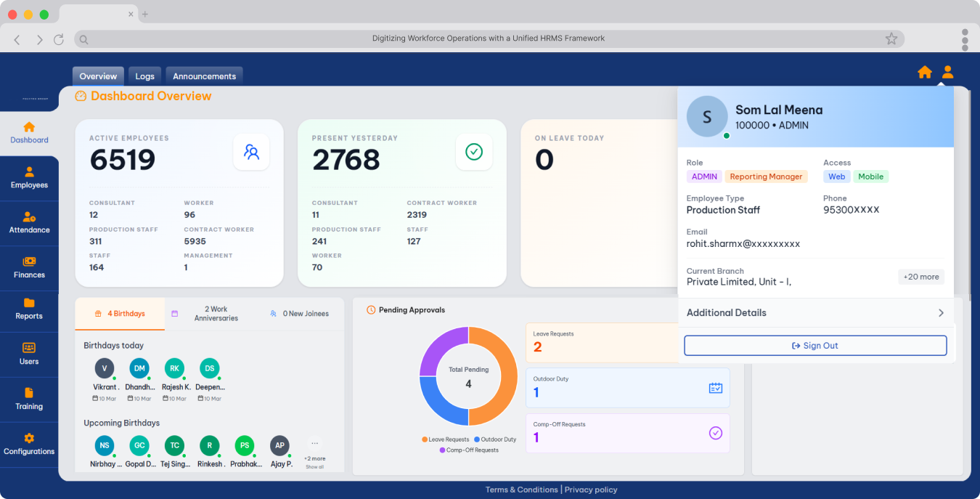Open the Attendance section in sidebar
The image size is (980, 499).
[29, 222]
